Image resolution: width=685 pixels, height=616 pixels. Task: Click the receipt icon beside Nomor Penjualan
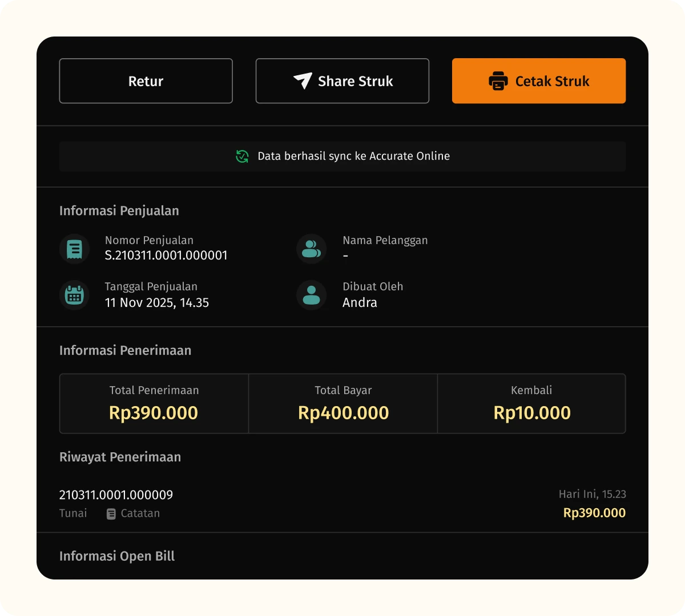(x=74, y=249)
